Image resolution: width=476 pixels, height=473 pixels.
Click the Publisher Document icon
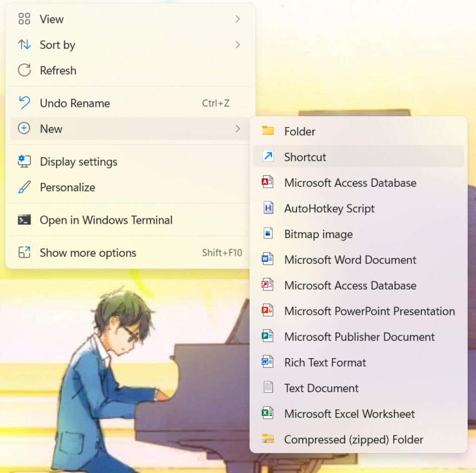click(268, 336)
